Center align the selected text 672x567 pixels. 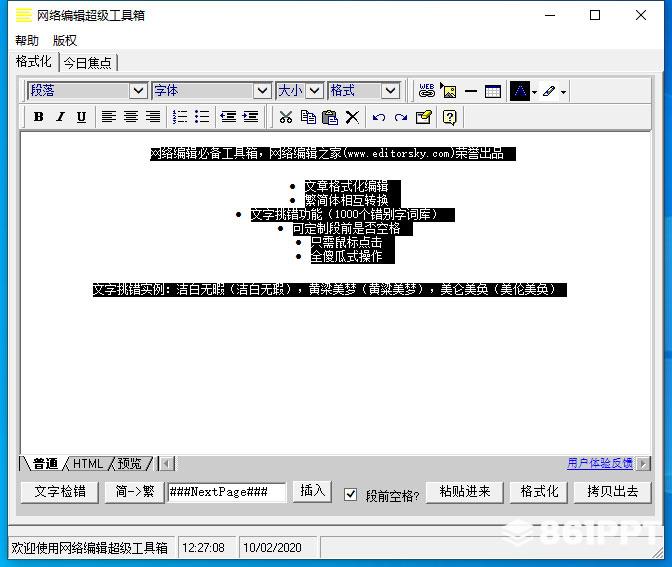(x=131, y=117)
